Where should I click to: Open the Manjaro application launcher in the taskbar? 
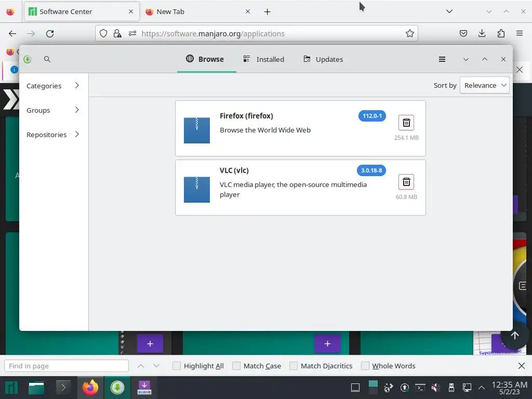click(11, 388)
